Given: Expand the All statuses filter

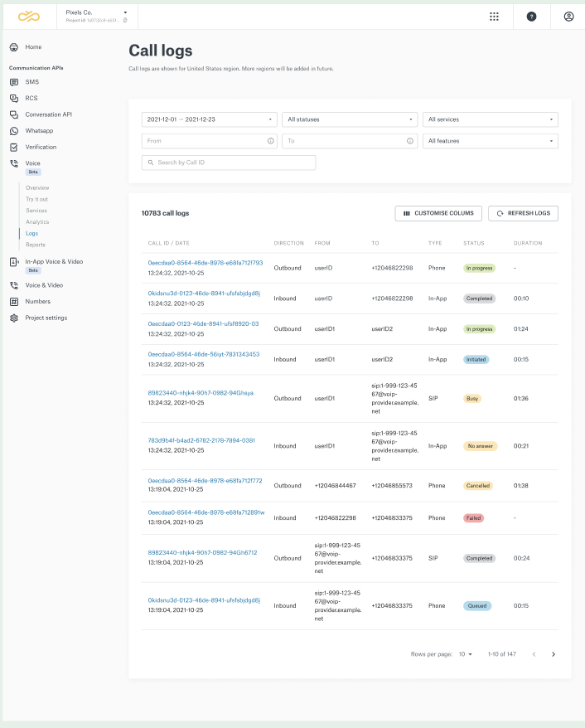Looking at the screenshot, I should pos(349,119).
